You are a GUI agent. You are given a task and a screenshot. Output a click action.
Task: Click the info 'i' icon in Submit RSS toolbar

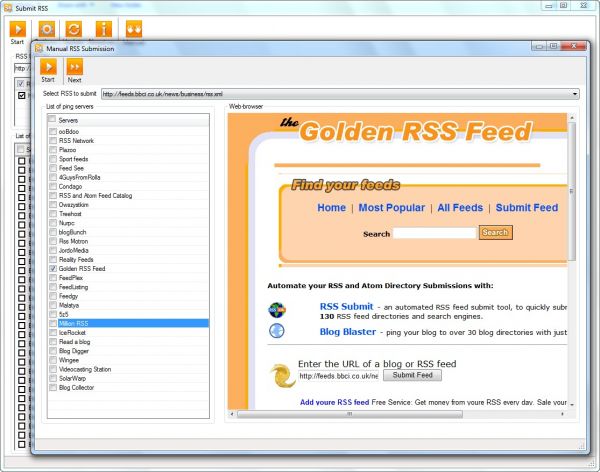[x=104, y=29]
